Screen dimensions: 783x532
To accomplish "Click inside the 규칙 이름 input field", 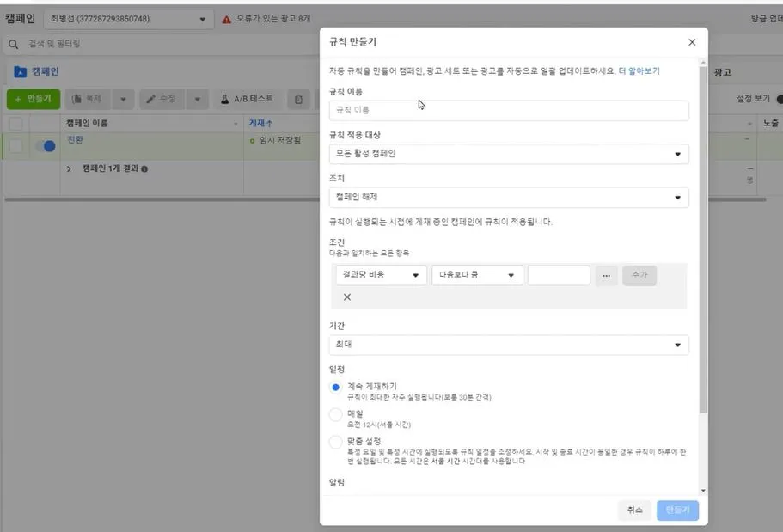I will click(x=508, y=110).
